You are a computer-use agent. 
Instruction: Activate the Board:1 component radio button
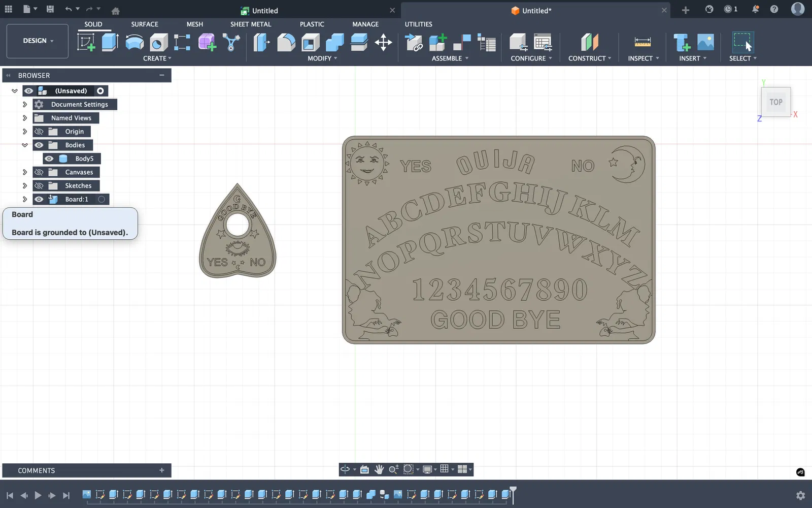pos(101,199)
